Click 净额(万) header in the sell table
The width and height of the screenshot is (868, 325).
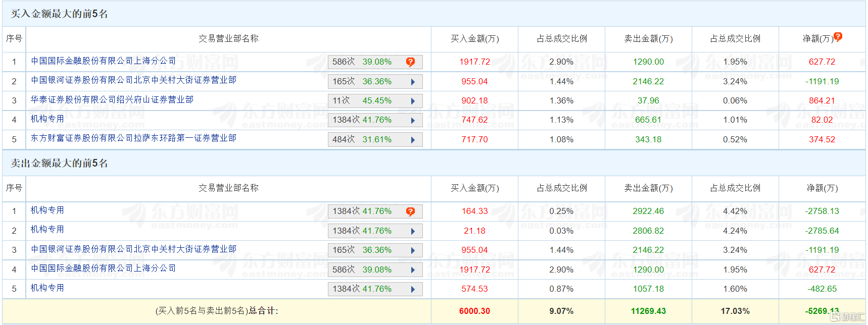coord(822,188)
